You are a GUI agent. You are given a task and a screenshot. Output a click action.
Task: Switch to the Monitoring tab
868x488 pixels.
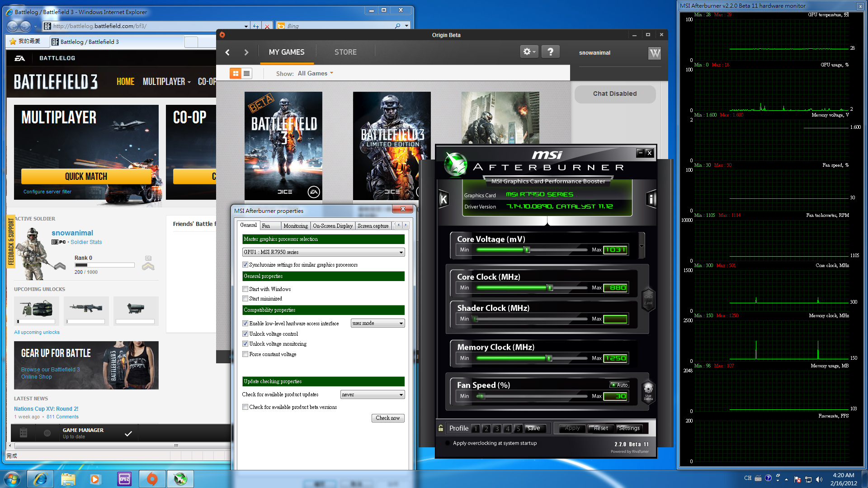click(x=296, y=226)
